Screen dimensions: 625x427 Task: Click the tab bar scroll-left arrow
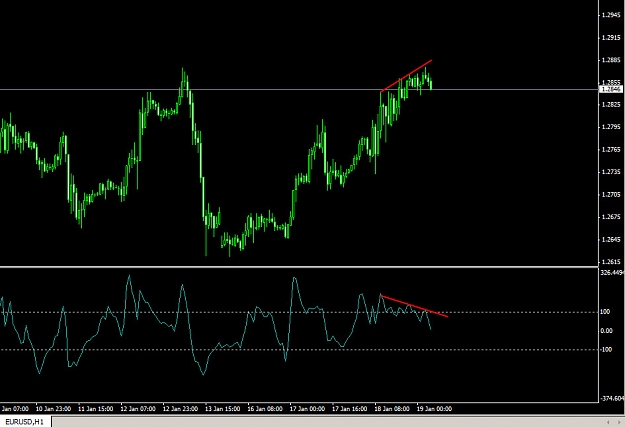608,422
